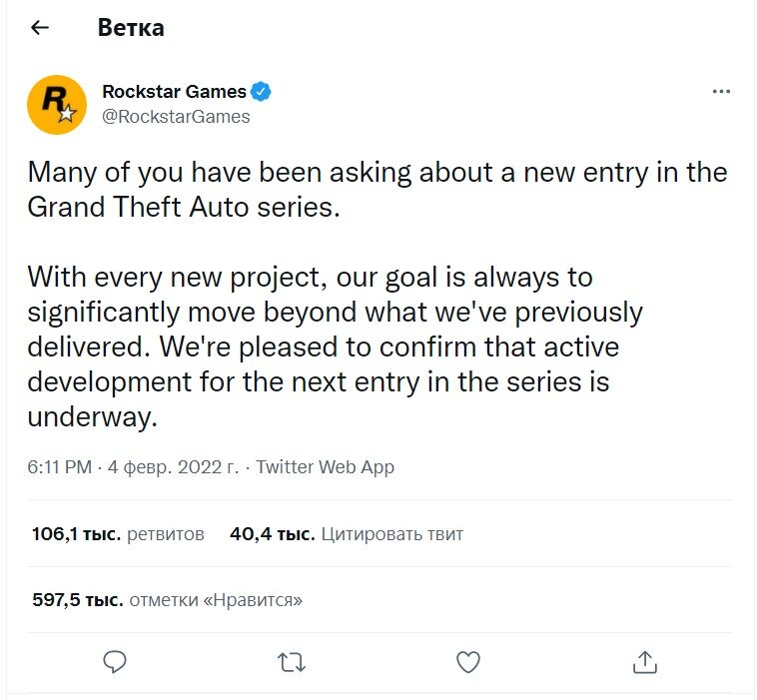Click the blue verified badge

(x=262, y=92)
